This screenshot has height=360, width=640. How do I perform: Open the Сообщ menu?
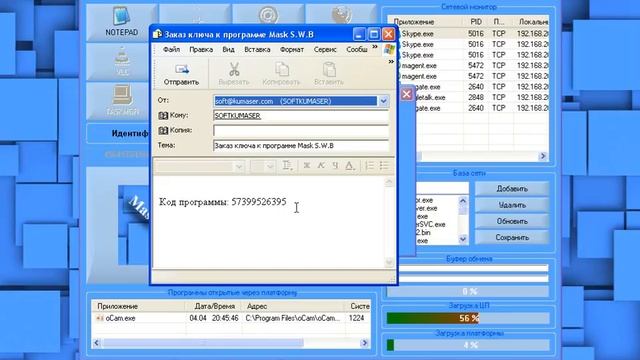[x=357, y=49]
